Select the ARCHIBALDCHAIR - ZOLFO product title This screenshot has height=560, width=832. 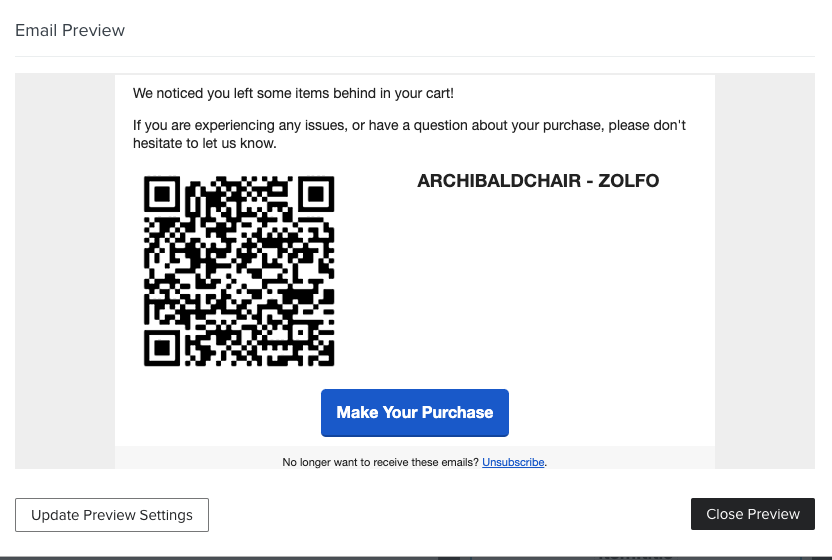[538, 181]
